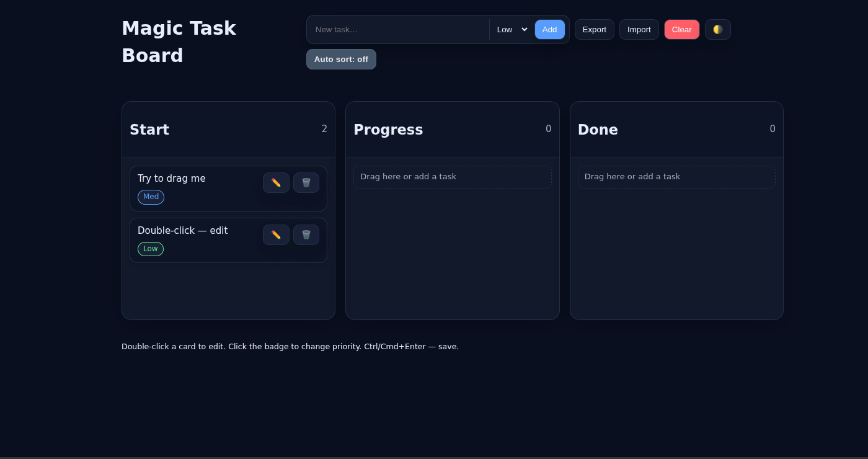Clear all tasks with the red button

(682, 30)
